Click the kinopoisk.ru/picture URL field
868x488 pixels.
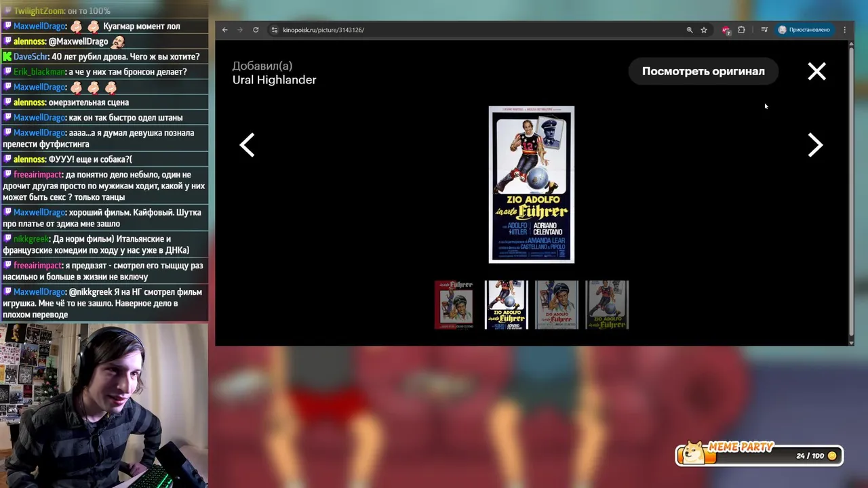coord(323,30)
